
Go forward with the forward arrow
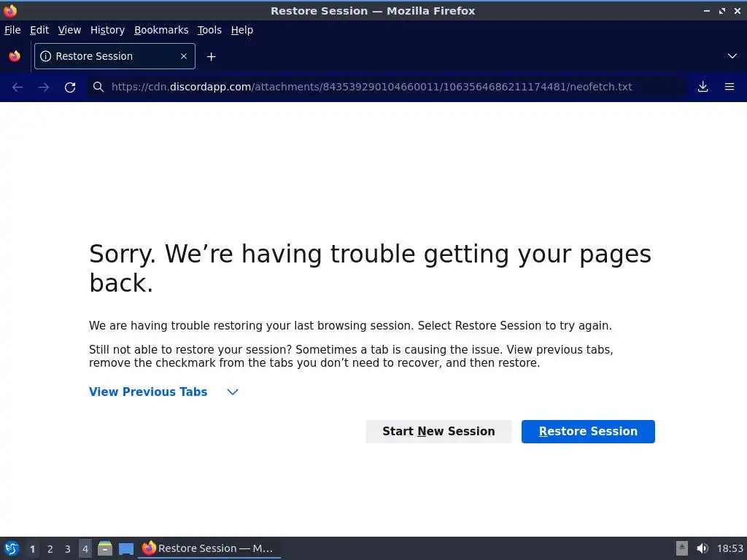tap(44, 87)
